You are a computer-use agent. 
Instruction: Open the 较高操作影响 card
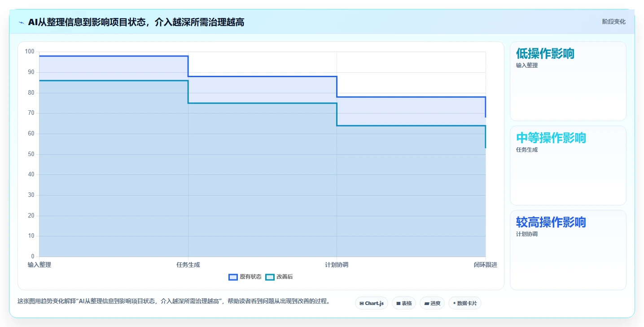(x=568, y=250)
